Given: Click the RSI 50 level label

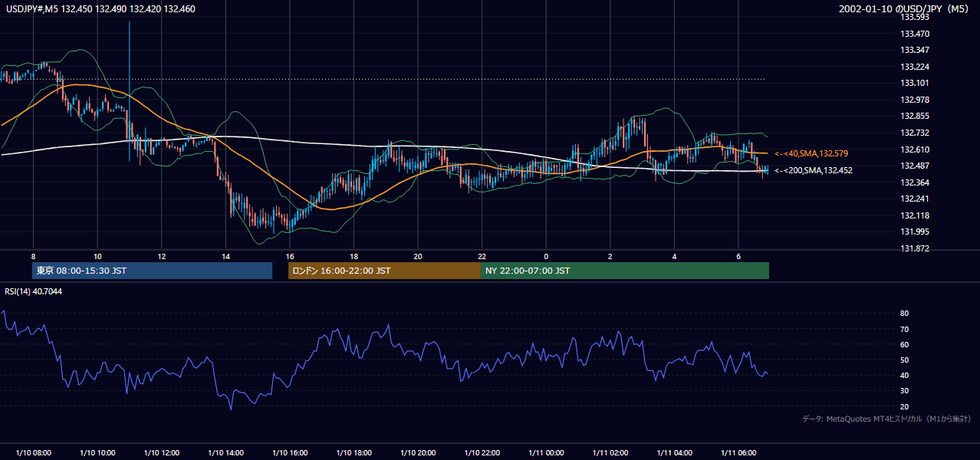Looking at the screenshot, I should tap(904, 360).
